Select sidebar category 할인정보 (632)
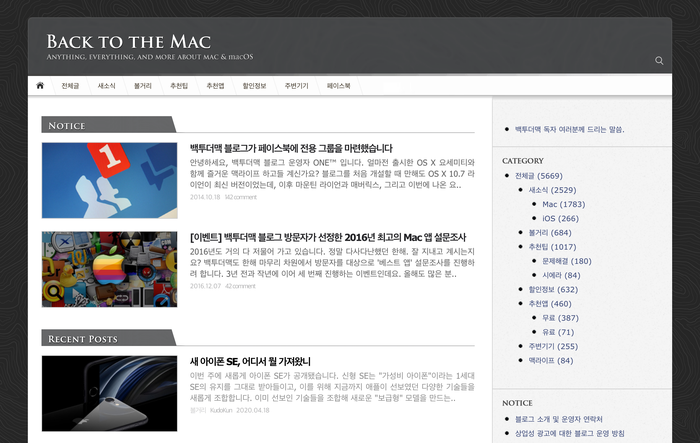700x443 pixels. (553, 290)
